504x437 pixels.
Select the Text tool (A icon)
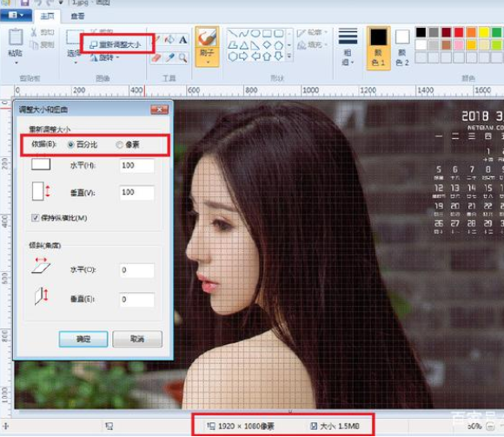coord(182,40)
